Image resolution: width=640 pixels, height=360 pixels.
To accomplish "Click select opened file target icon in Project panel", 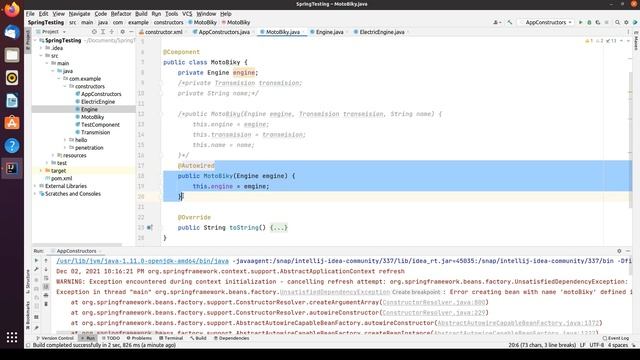I will click(x=94, y=31).
